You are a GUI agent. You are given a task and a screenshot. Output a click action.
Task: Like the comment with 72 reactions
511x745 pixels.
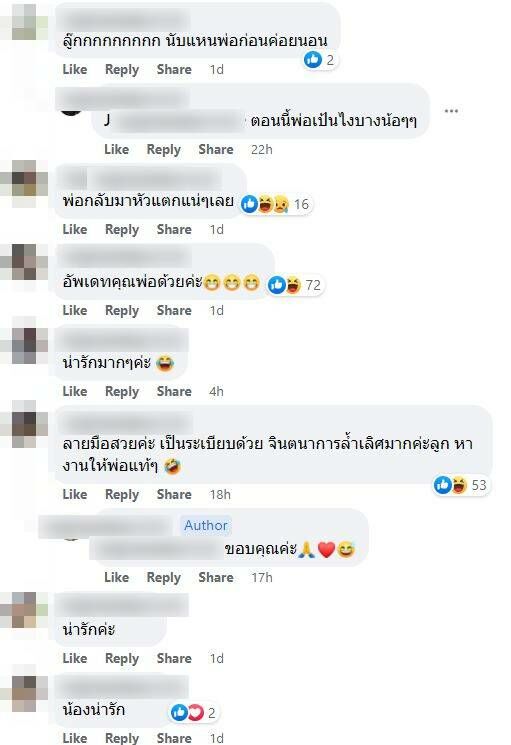click(x=75, y=311)
